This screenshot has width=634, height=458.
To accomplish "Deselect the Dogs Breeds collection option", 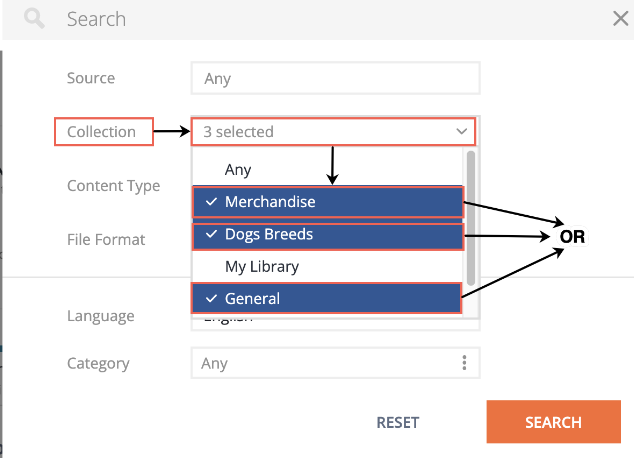I will [x=328, y=236].
